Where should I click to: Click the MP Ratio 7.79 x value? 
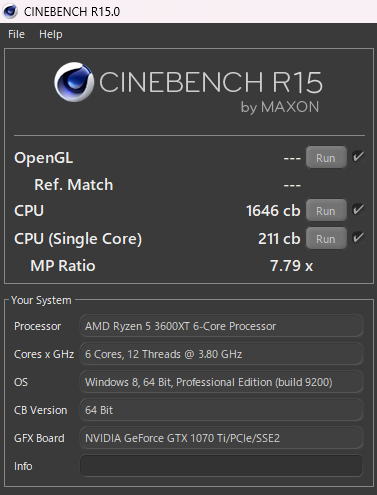(x=291, y=266)
